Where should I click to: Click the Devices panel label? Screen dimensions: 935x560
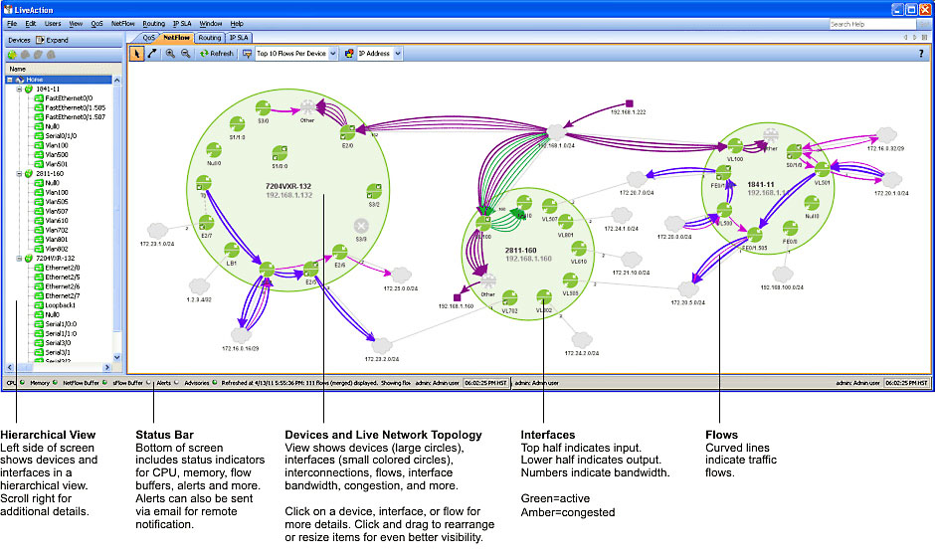(19, 40)
